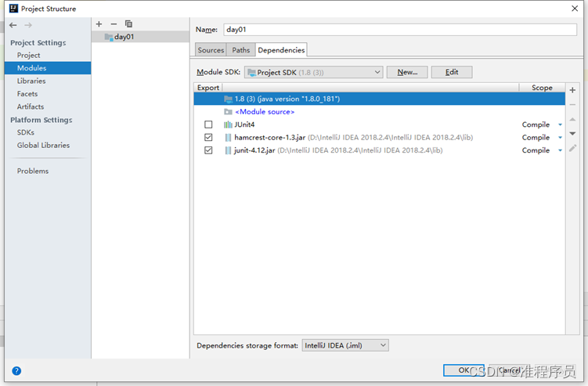Edit the dependency with the pencil icon
This screenshot has width=588, height=386.
point(572,148)
